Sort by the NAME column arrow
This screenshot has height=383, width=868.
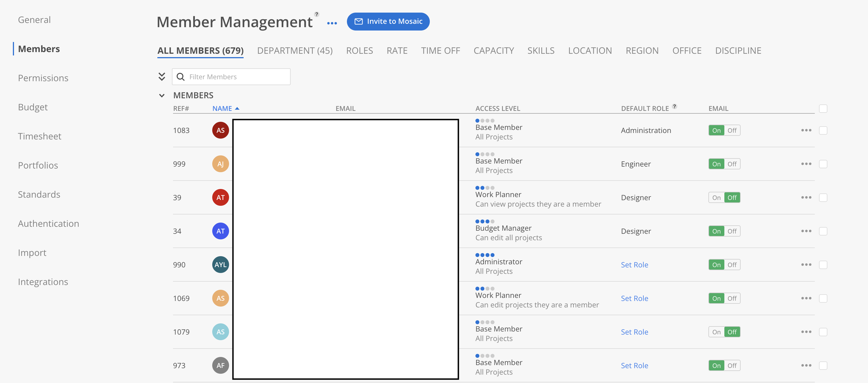[x=237, y=108]
